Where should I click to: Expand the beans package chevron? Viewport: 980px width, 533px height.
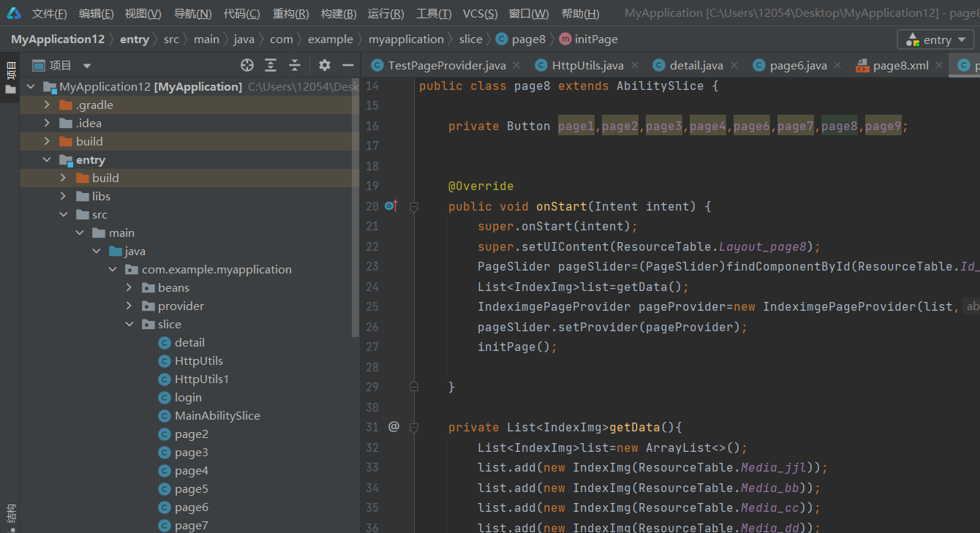click(x=129, y=287)
